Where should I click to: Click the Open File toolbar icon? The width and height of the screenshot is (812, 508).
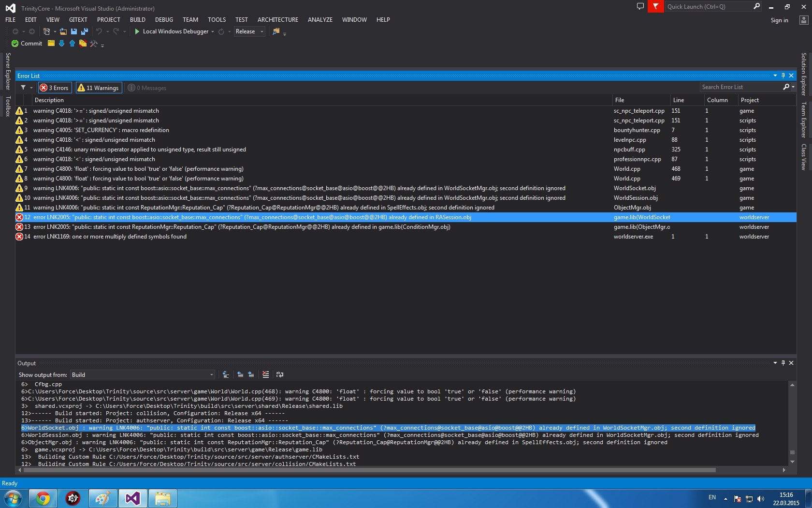[x=63, y=31]
